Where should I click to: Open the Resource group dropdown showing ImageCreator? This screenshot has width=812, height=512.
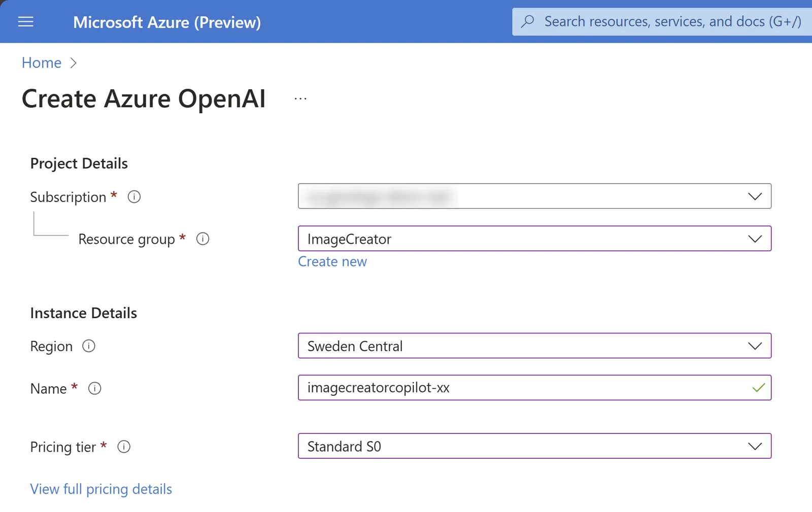pyautogui.click(x=534, y=238)
